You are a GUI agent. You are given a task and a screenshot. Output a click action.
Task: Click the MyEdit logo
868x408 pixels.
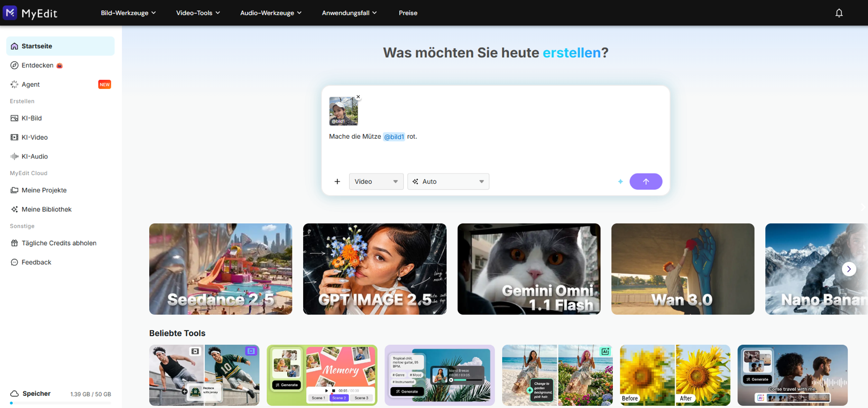(x=30, y=13)
